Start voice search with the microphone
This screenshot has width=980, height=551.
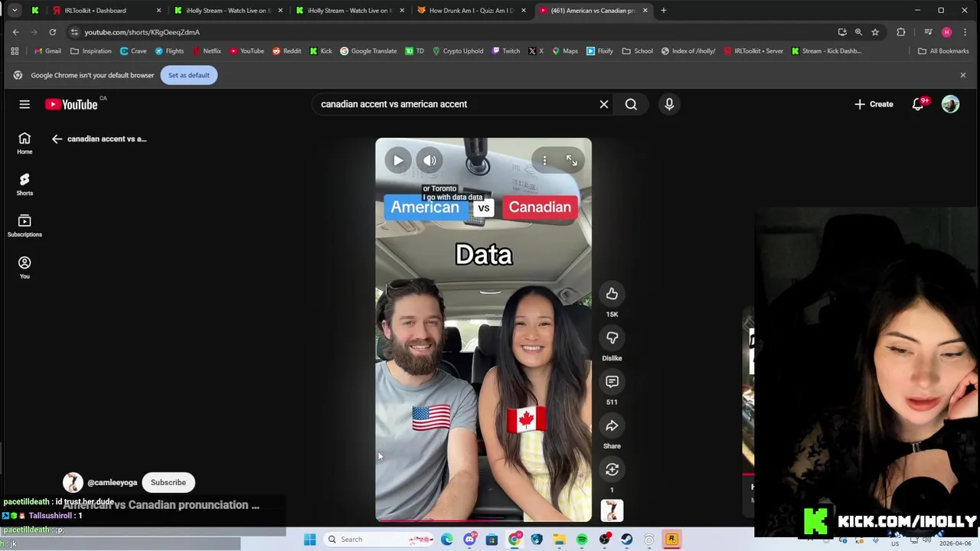point(669,104)
